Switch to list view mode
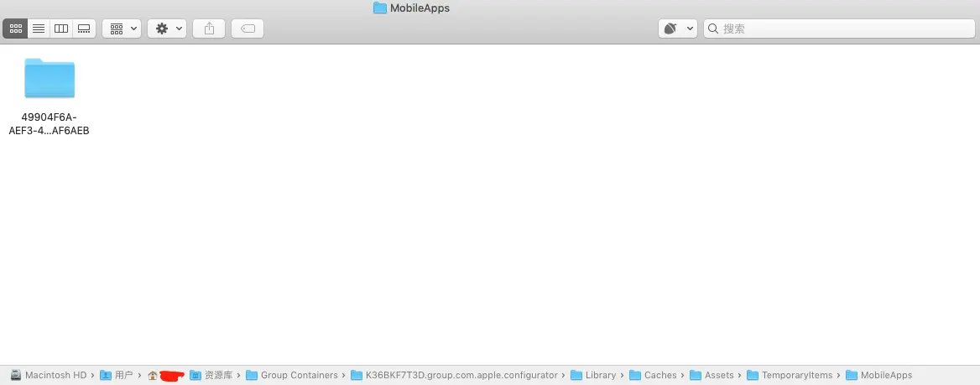 (x=39, y=29)
